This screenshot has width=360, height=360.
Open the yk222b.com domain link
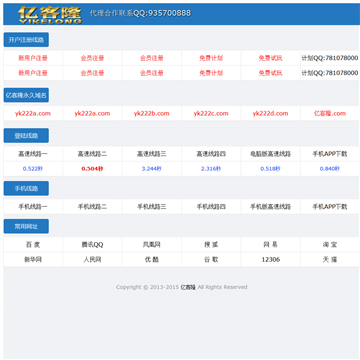tap(152, 113)
